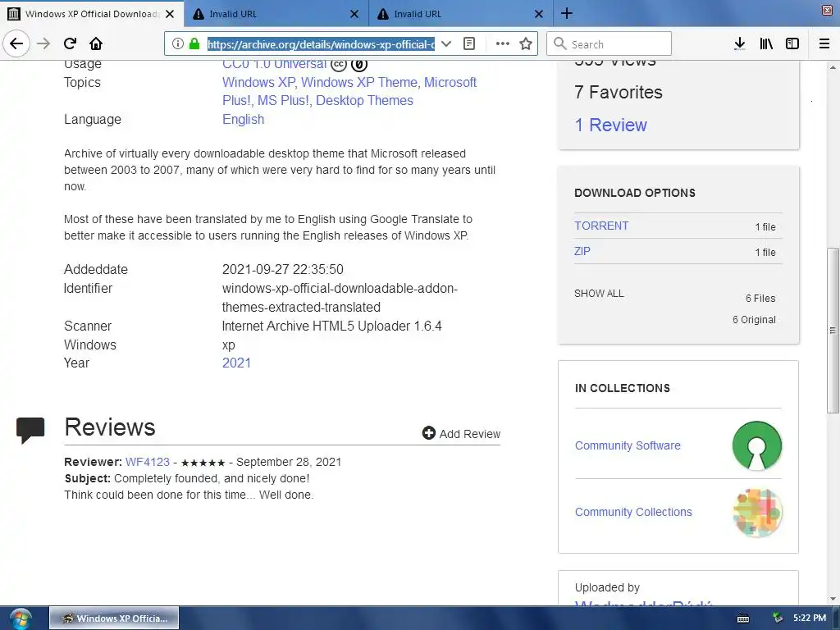Open the Firefox hamburger menu
This screenshot has height=630, width=840.
click(824, 44)
